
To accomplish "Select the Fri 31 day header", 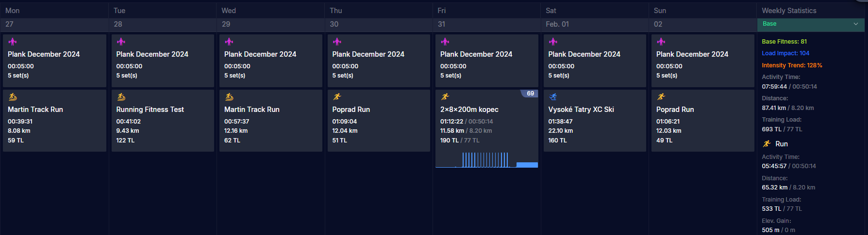I will 486,17.
